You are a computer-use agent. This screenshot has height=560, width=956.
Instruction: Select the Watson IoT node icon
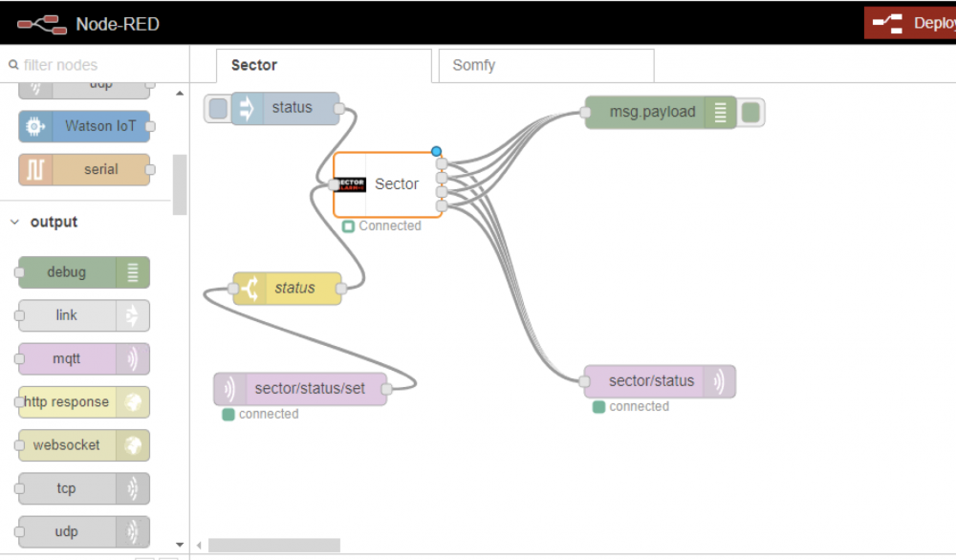[34, 126]
